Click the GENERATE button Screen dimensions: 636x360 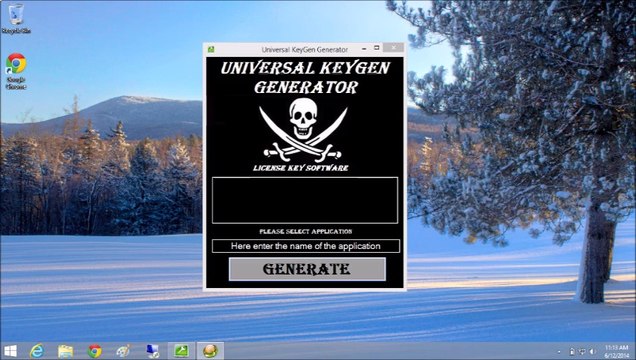[307, 269]
